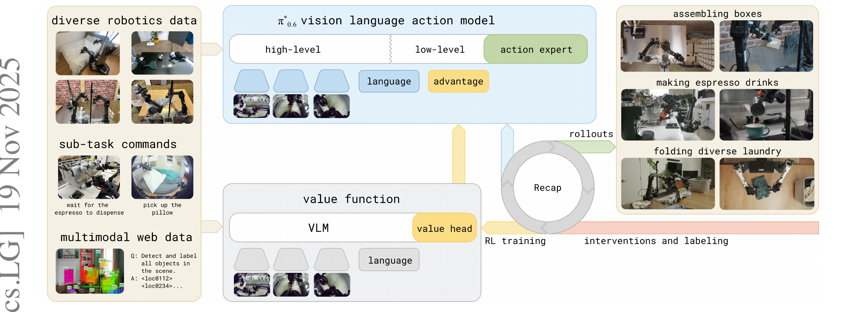868x312 pixels.
Task: Select the 'diverse robotics data' heading
Action: click(x=124, y=20)
